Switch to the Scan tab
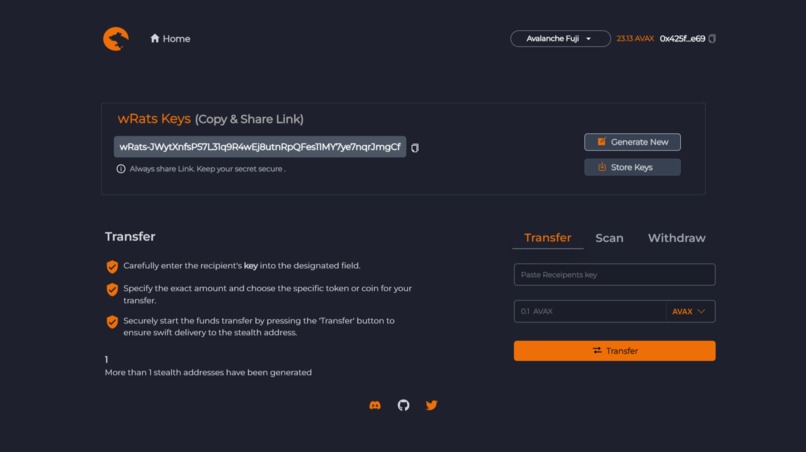This screenshot has width=806, height=452. click(609, 238)
